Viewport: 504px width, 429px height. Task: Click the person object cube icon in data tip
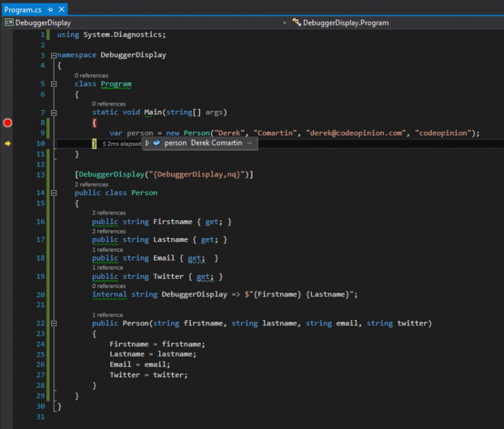[157, 143]
